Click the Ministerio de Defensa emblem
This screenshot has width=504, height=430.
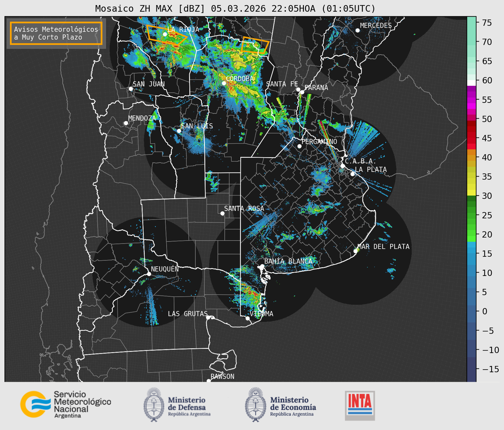(154, 405)
